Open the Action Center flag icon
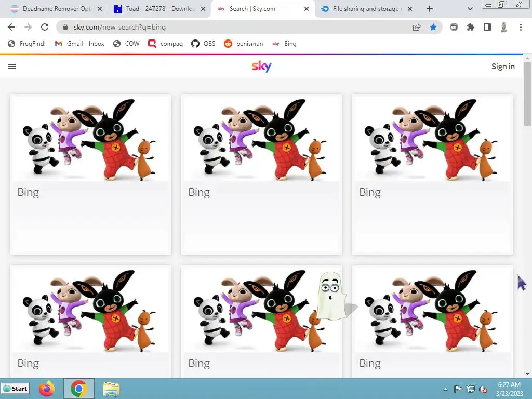532x399 pixels. pyautogui.click(x=458, y=389)
